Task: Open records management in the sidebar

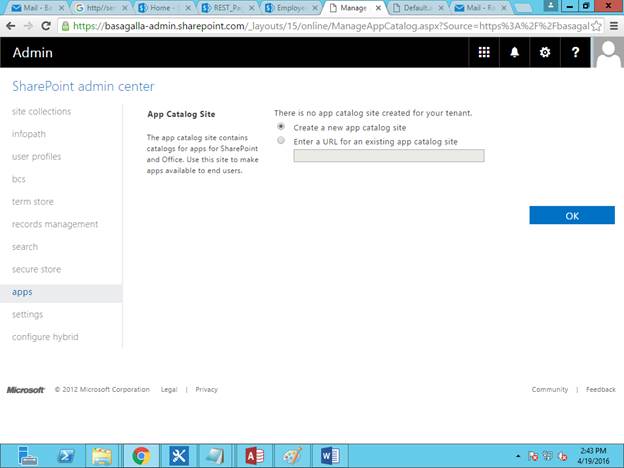Action: pyautogui.click(x=55, y=224)
